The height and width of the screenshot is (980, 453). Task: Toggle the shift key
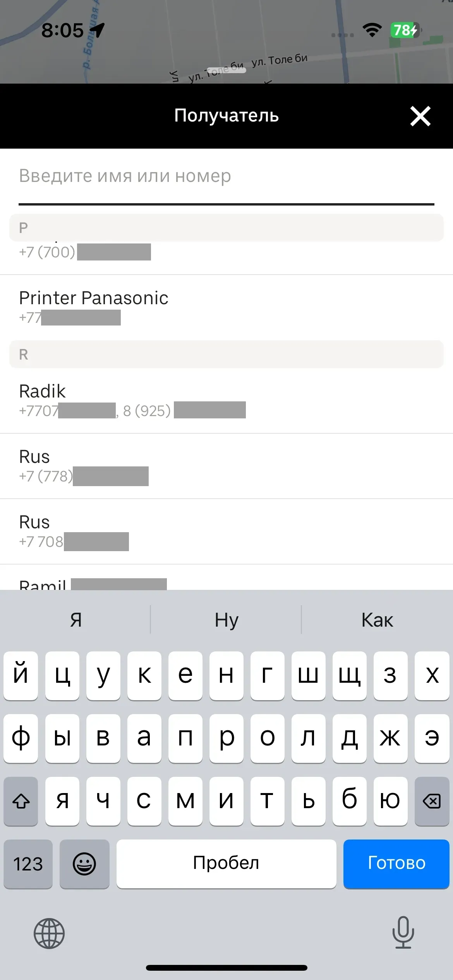[21, 801]
